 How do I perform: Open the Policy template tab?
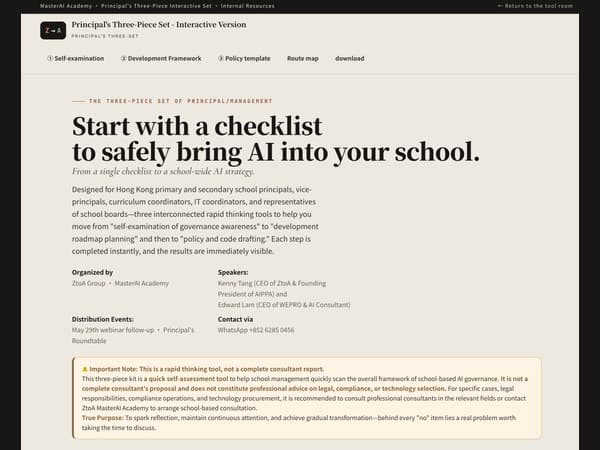(244, 59)
